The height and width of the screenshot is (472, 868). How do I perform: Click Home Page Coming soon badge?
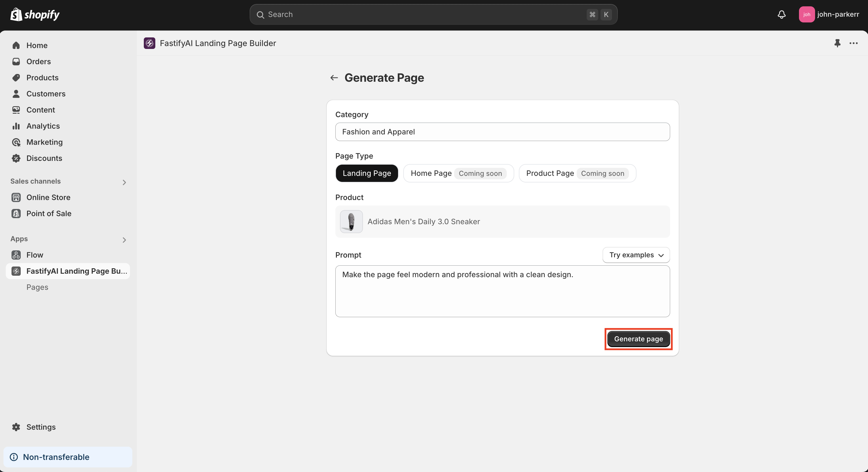point(480,173)
